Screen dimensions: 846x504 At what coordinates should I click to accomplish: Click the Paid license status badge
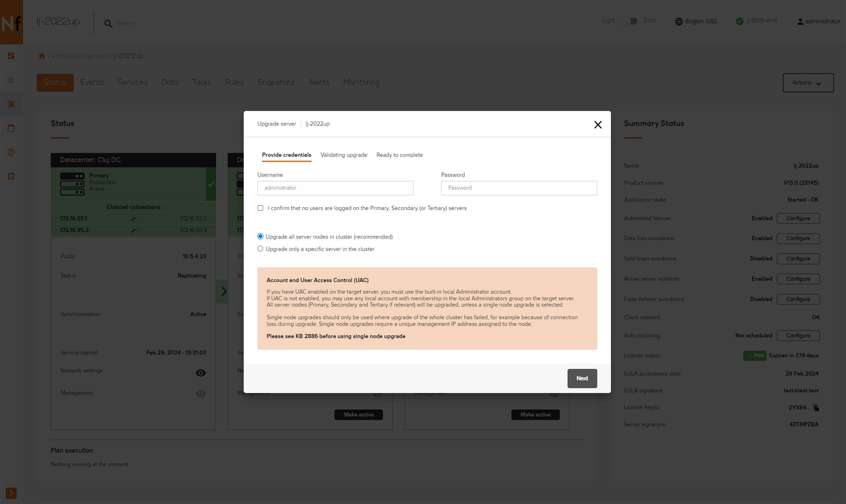754,356
